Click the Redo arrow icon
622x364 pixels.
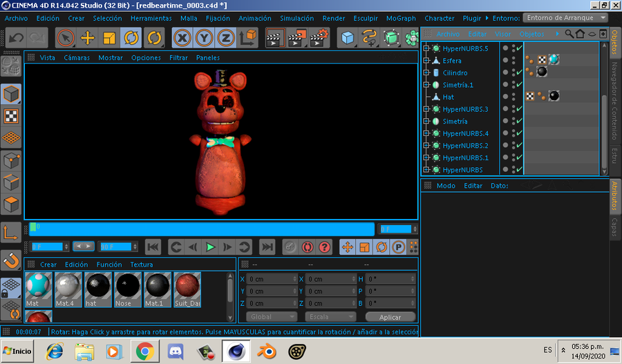37,38
